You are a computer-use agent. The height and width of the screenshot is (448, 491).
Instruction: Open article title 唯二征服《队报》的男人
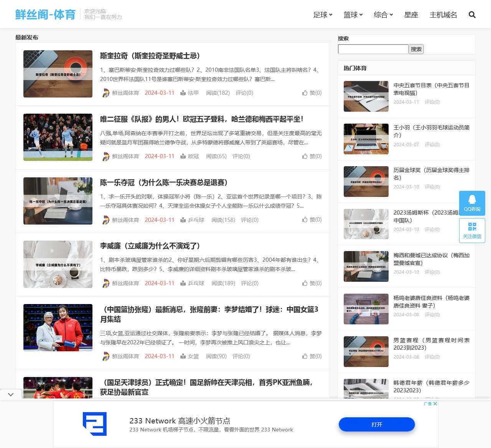pyautogui.click(x=202, y=119)
